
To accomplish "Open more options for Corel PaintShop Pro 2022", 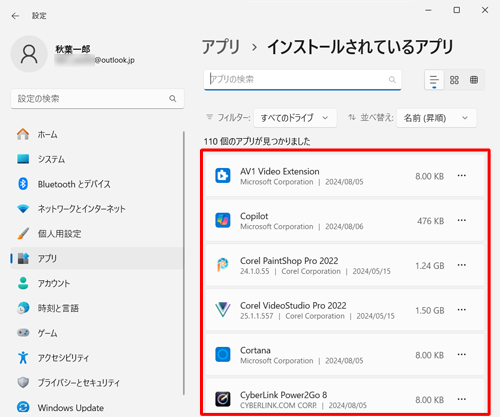I will (x=462, y=265).
